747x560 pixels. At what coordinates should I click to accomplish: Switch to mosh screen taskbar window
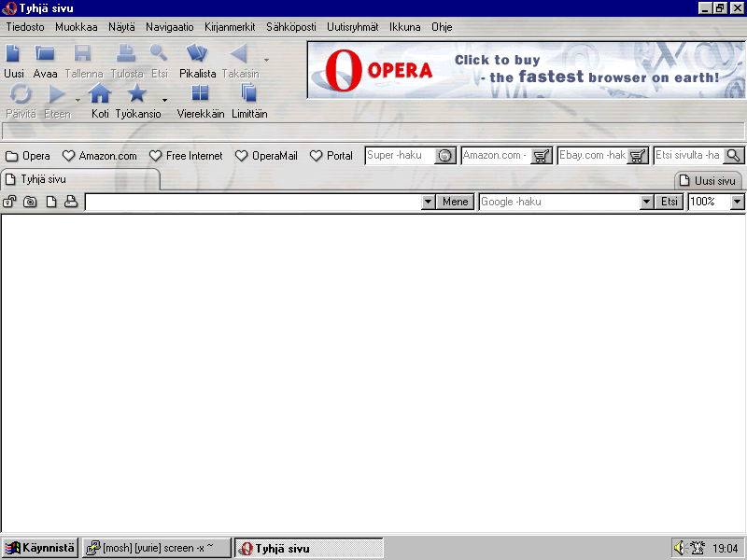tap(156, 548)
